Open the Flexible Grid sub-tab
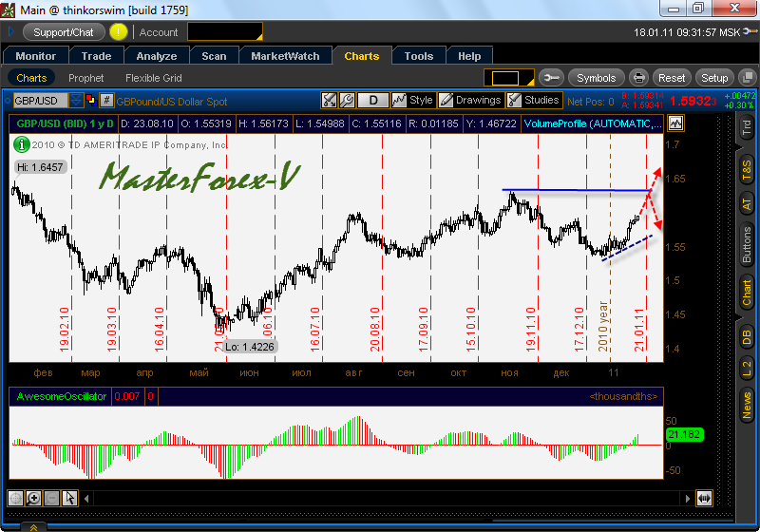Image resolution: width=760 pixels, height=532 pixels. (x=154, y=78)
